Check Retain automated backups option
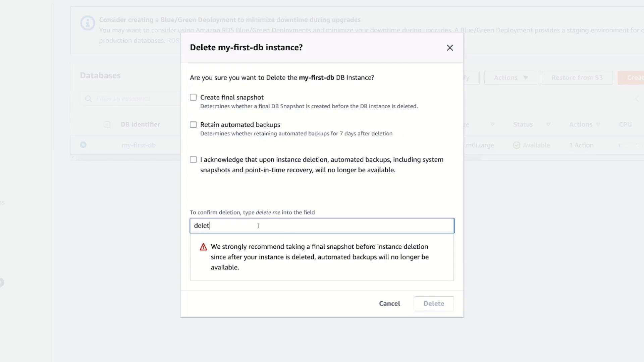Image resolution: width=644 pixels, height=362 pixels. tap(193, 125)
